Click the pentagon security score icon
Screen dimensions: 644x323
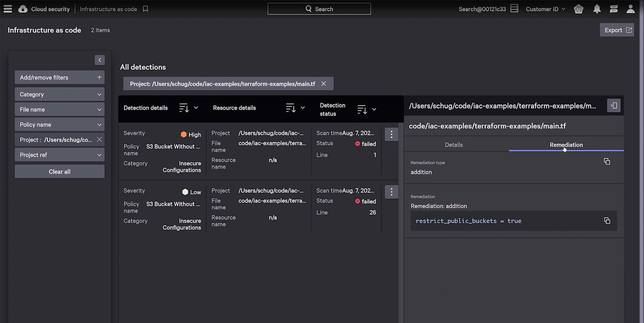pyautogui.click(x=578, y=9)
